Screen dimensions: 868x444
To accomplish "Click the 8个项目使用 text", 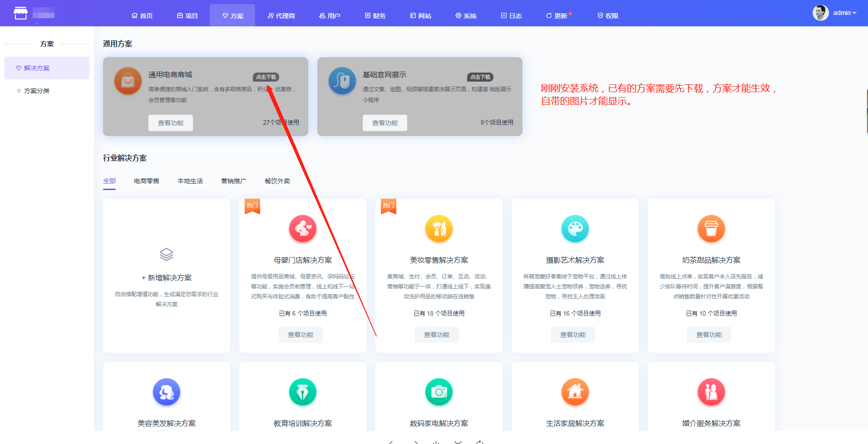I will [497, 122].
